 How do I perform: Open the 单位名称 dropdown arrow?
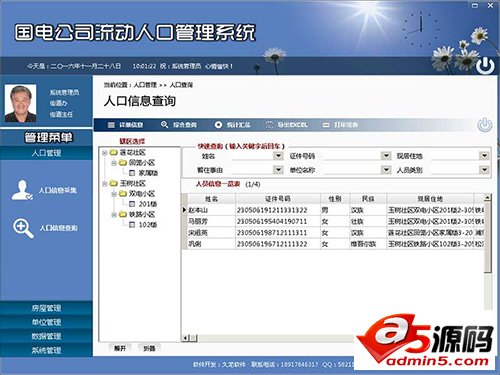[386, 170]
